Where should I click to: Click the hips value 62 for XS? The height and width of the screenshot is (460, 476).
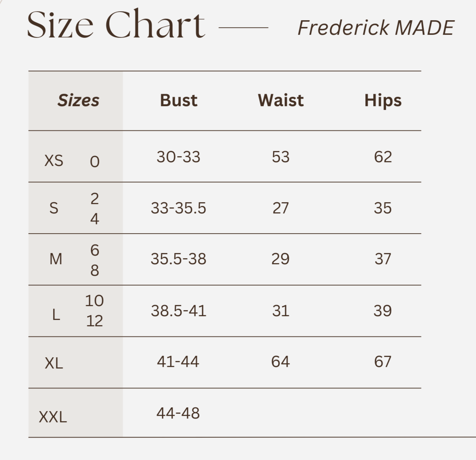383,157
